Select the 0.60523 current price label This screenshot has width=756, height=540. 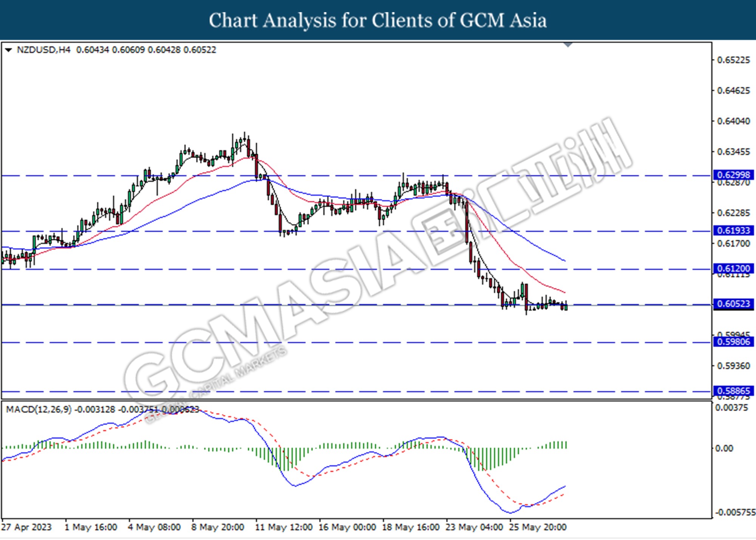pyautogui.click(x=734, y=304)
